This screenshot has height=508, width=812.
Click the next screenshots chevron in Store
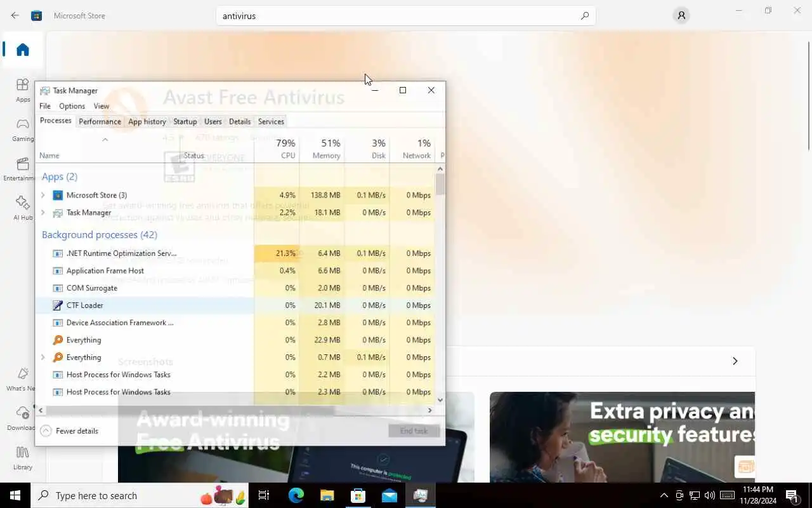click(x=735, y=361)
